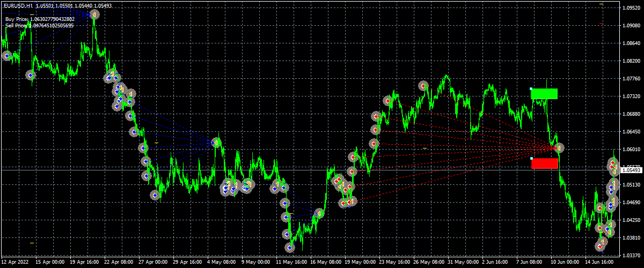The height and width of the screenshot is (268, 644).
Task: Click the 16 May 08:00 time label
Action: pyautogui.click(x=325, y=263)
